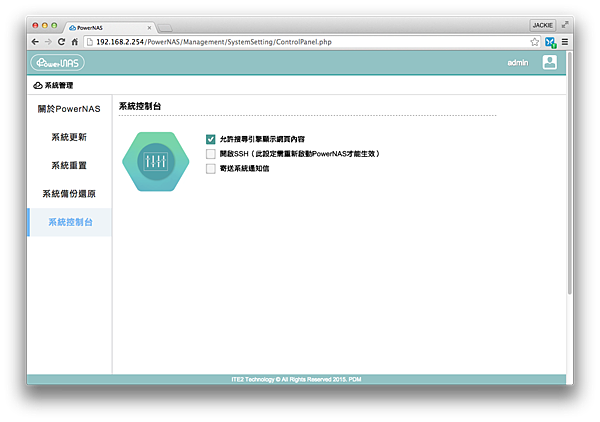
Task: Enable the 開啟SSH checkbox
Action: (x=210, y=154)
